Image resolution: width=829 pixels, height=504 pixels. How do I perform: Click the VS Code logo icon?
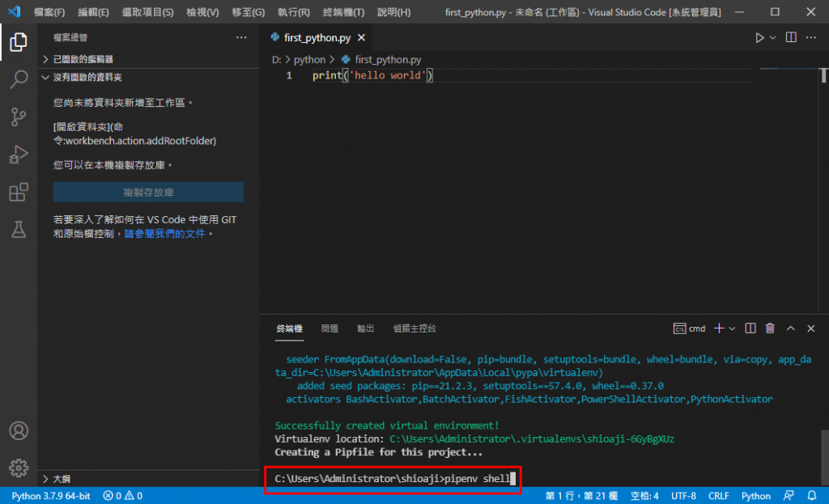click(15, 11)
